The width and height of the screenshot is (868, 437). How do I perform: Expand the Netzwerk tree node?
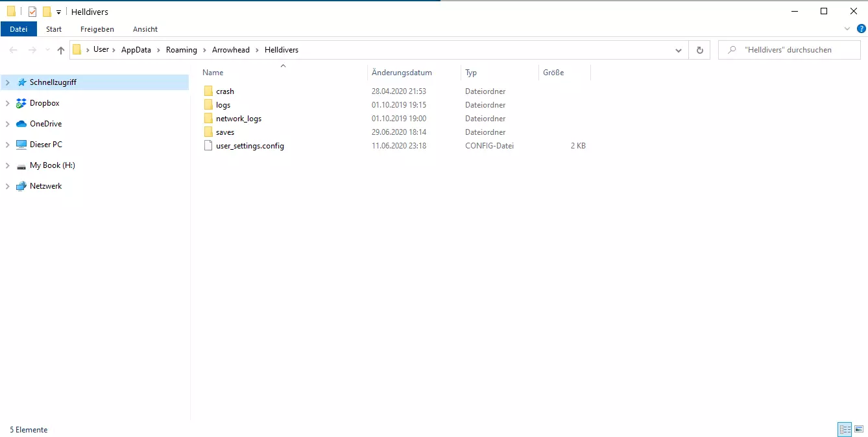click(8, 186)
